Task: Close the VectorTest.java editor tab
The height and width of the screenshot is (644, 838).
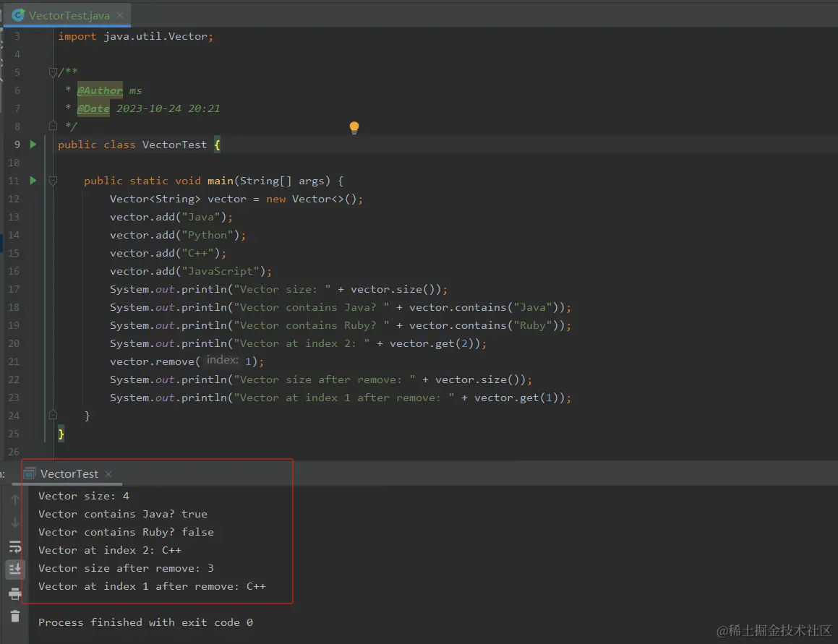Action: (x=120, y=15)
